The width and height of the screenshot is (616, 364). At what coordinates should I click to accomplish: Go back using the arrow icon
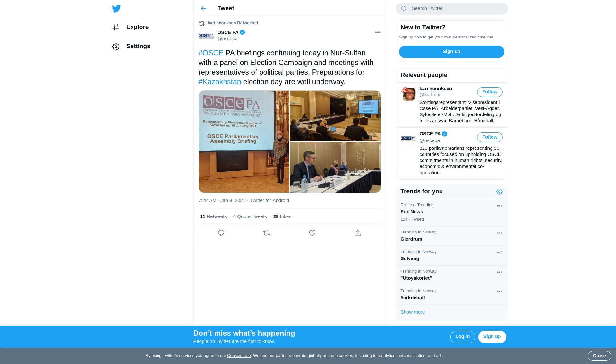point(203,9)
